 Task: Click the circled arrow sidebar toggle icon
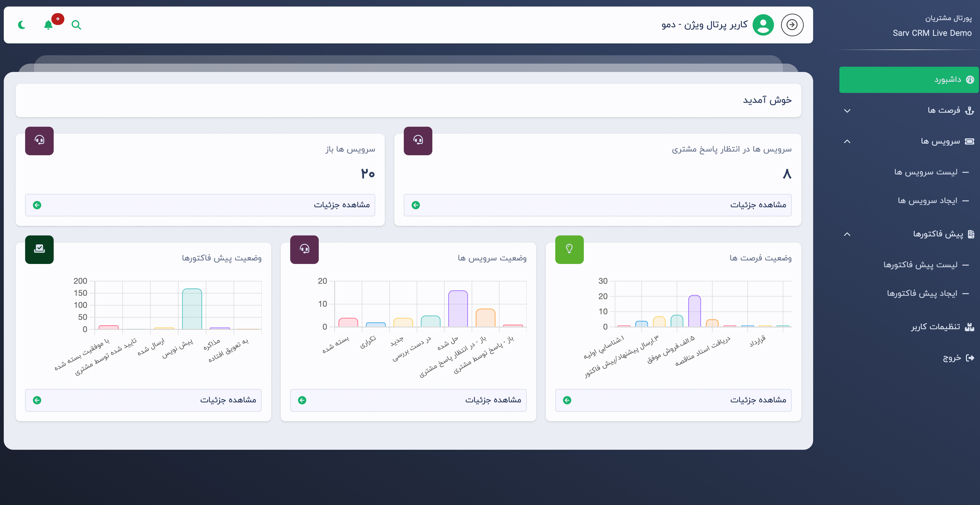pos(792,25)
